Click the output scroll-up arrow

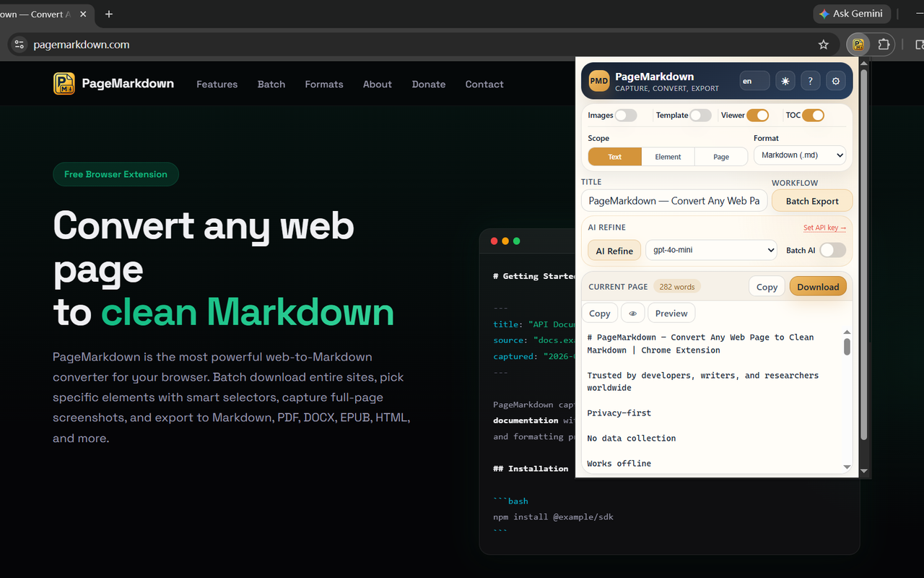[x=847, y=332]
